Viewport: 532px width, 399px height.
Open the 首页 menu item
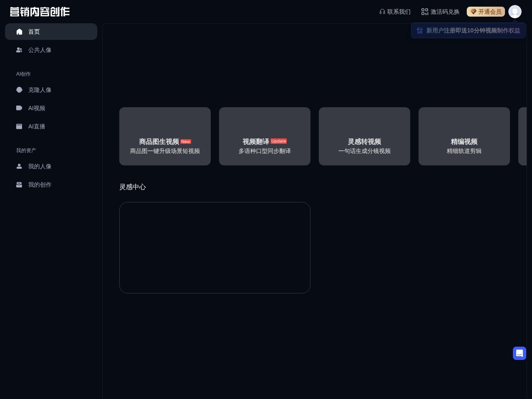[x=34, y=32]
